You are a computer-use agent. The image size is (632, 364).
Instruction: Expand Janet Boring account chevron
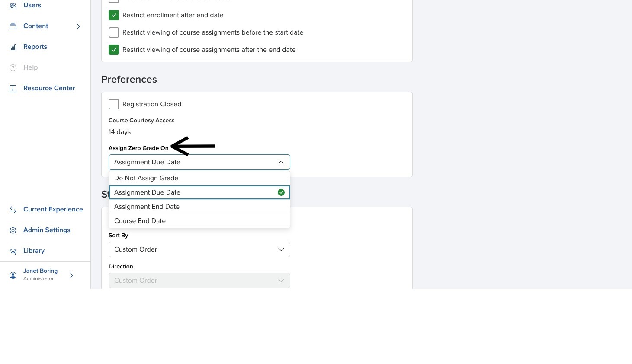[x=71, y=275]
